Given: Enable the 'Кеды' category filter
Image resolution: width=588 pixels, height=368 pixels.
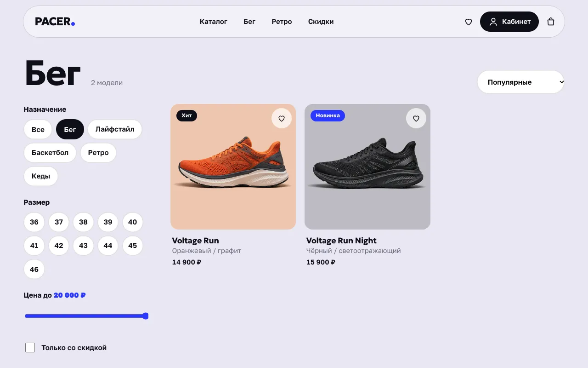Looking at the screenshot, I should click(x=41, y=176).
